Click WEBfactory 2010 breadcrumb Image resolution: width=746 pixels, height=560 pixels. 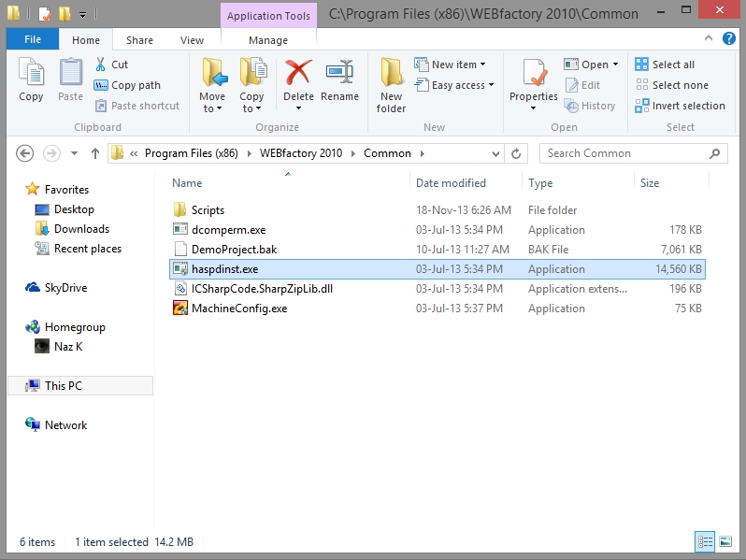301,153
